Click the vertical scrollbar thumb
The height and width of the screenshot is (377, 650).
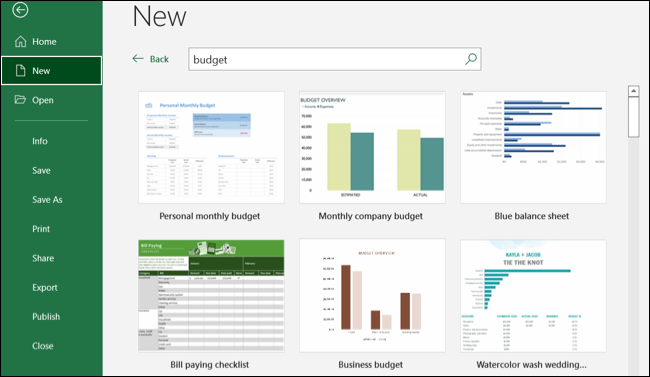(x=633, y=117)
